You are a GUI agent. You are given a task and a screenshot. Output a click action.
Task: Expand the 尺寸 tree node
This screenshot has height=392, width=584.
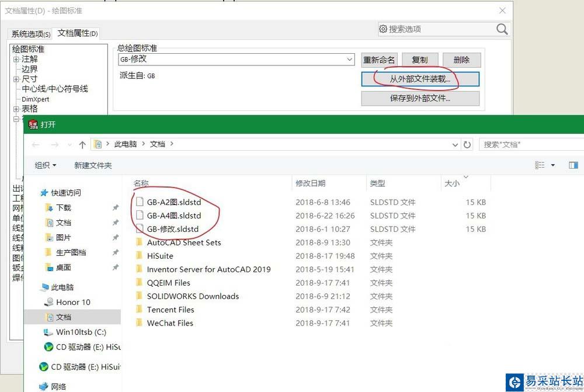pyautogui.click(x=16, y=79)
